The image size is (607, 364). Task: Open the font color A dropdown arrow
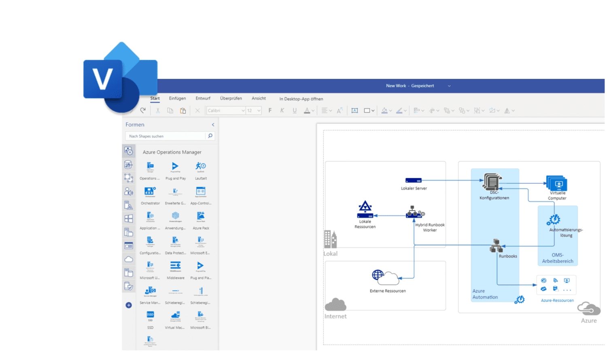pos(313,111)
